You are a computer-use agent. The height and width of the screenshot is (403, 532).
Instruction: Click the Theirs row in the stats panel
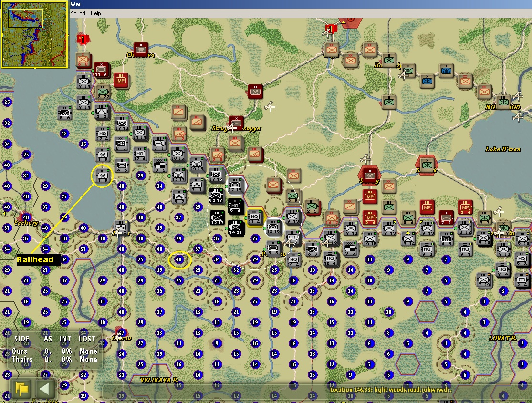pyautogui.click(x=54, y=359)
